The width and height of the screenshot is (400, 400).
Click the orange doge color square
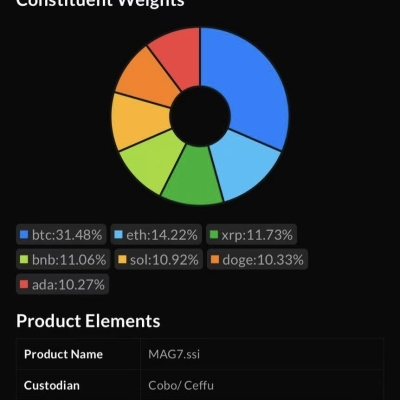click(x=215, y=259)
